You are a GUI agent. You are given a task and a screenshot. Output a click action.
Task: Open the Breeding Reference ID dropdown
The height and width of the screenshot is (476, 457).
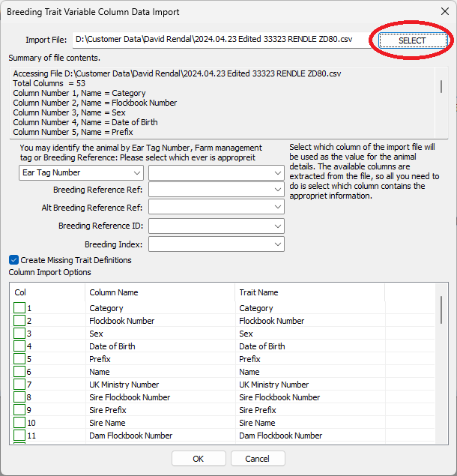(x=217, y=226)
